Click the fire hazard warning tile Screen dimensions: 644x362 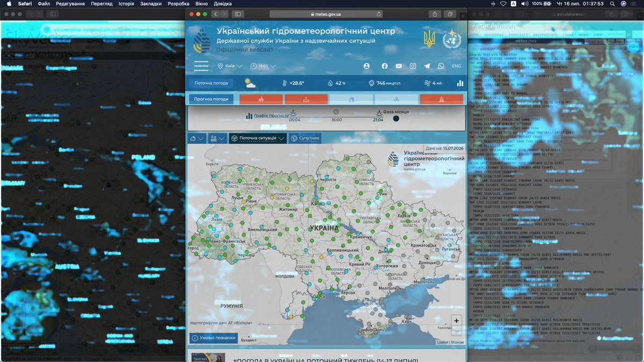click(x=261, y=99)
